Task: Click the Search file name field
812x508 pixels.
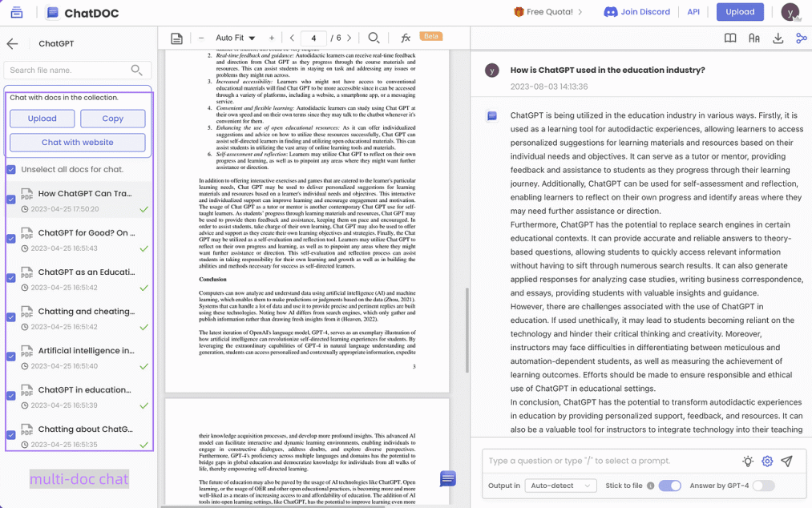Action: pos(78,70)
